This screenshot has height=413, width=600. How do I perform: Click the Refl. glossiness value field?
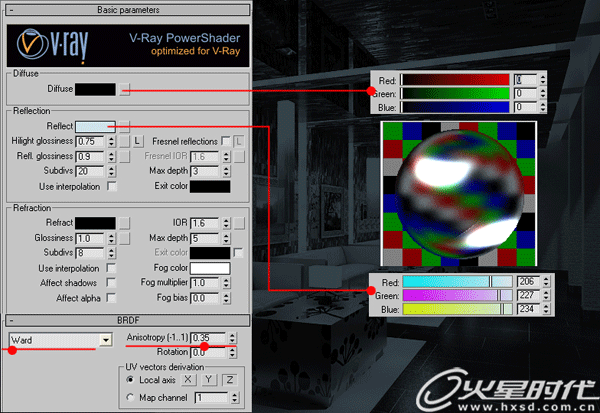pyautogui.click(x=90, y=157)
